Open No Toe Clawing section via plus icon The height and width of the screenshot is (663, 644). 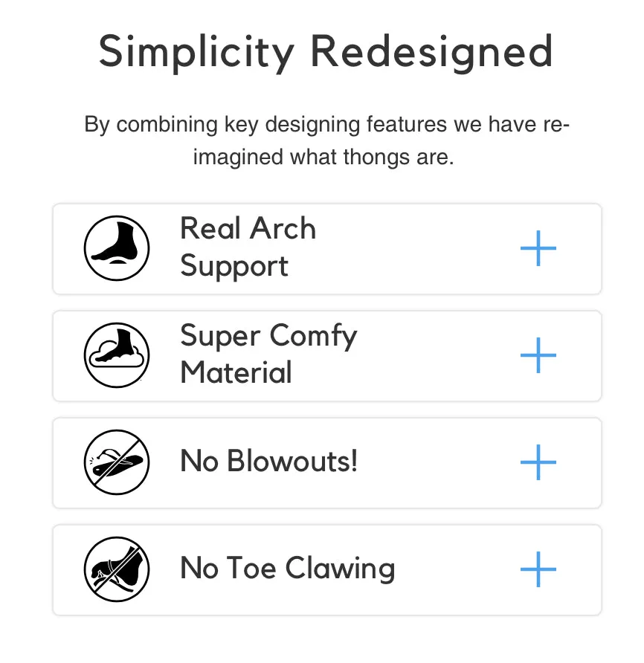[538, 569]
